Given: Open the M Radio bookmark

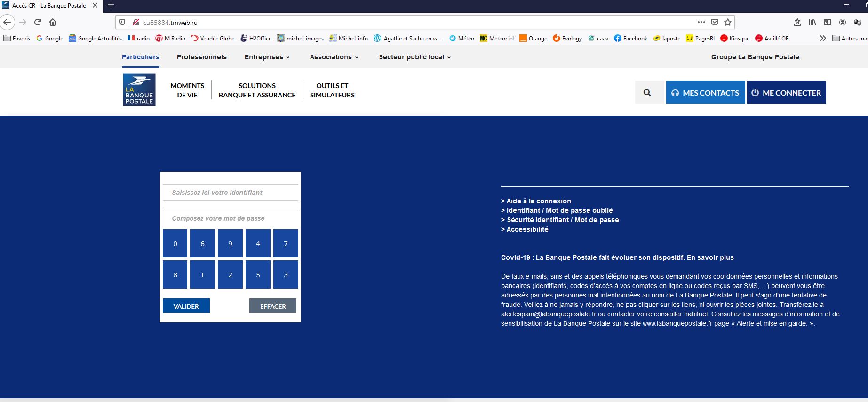Looking at the screenshot, I should pos(170,38).
